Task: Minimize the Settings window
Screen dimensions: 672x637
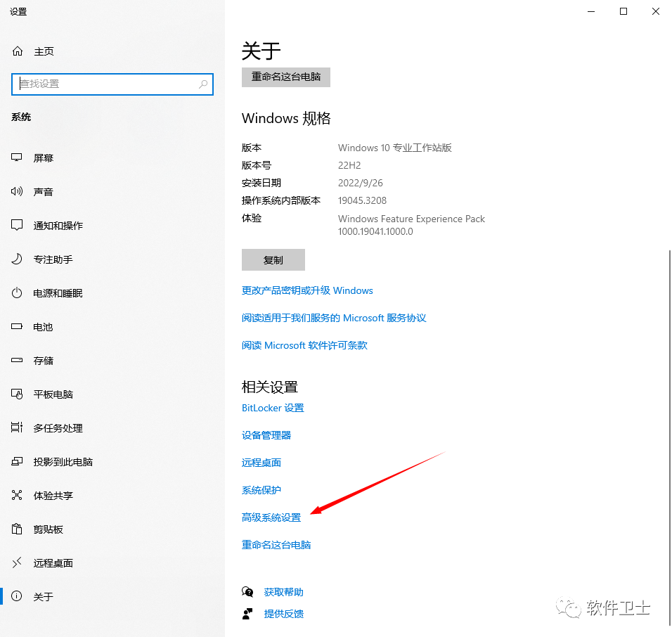Action: pos(591,11)
